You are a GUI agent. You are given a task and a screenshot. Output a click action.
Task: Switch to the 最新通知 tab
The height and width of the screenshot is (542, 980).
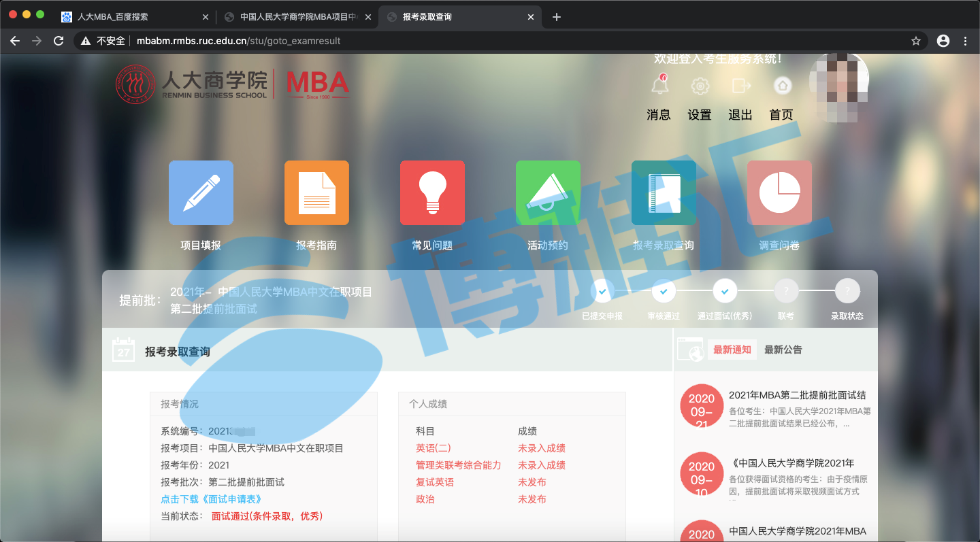coord(732,350)
